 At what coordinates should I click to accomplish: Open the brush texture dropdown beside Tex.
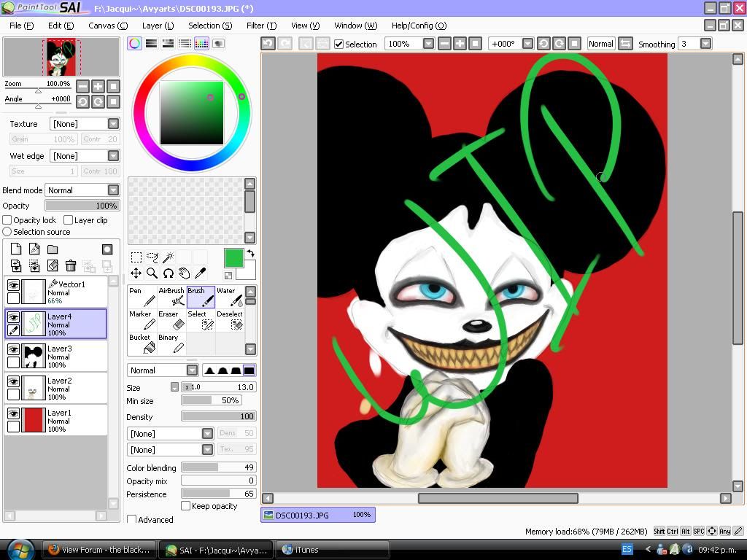pos(207,449)
